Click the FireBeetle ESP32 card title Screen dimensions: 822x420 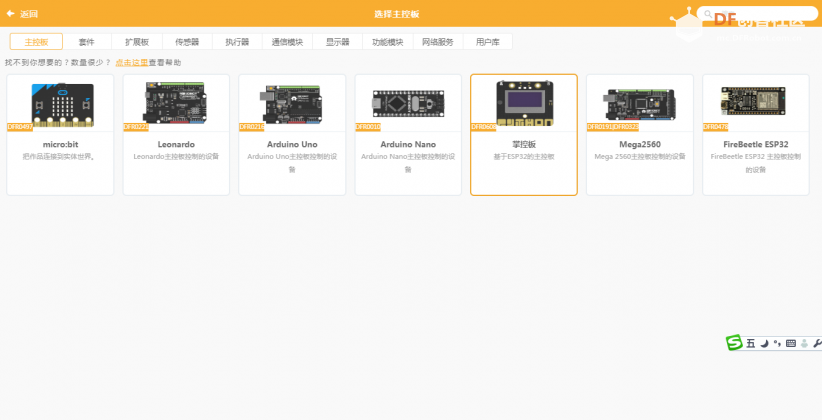(x=756, y=144)
